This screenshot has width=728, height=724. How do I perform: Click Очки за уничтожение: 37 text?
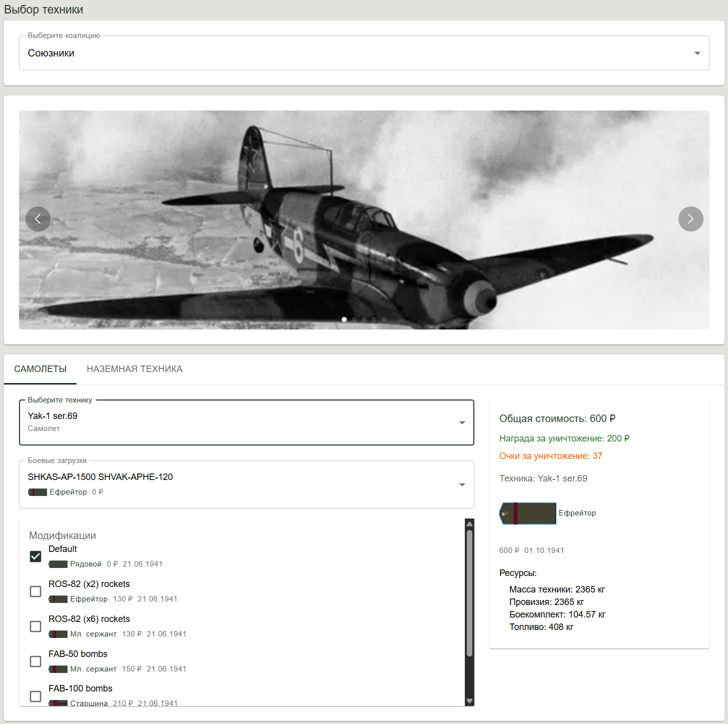551,456
